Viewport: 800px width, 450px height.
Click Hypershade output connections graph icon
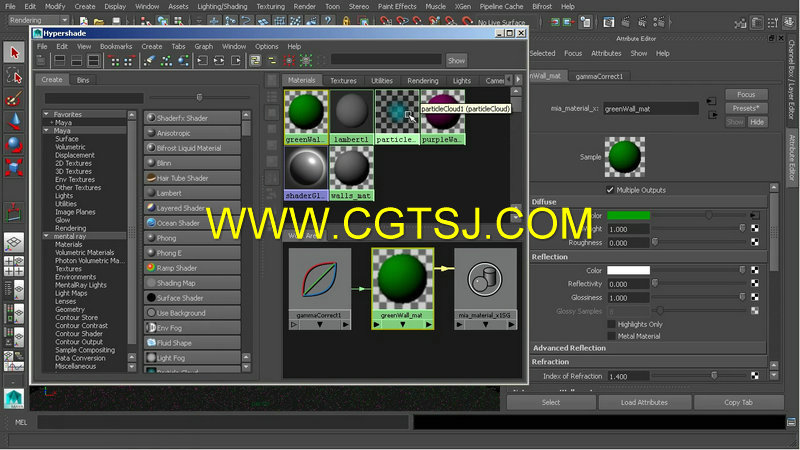point(236,61)
